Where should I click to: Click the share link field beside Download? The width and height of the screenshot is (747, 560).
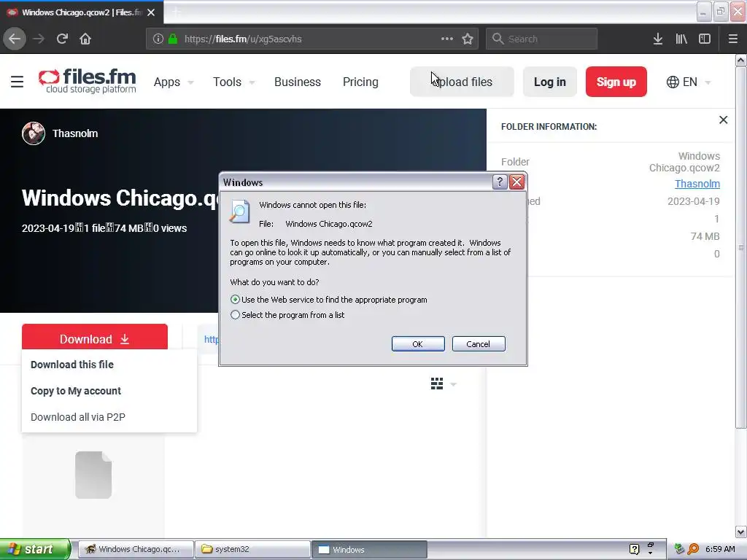tap(209, 339)
